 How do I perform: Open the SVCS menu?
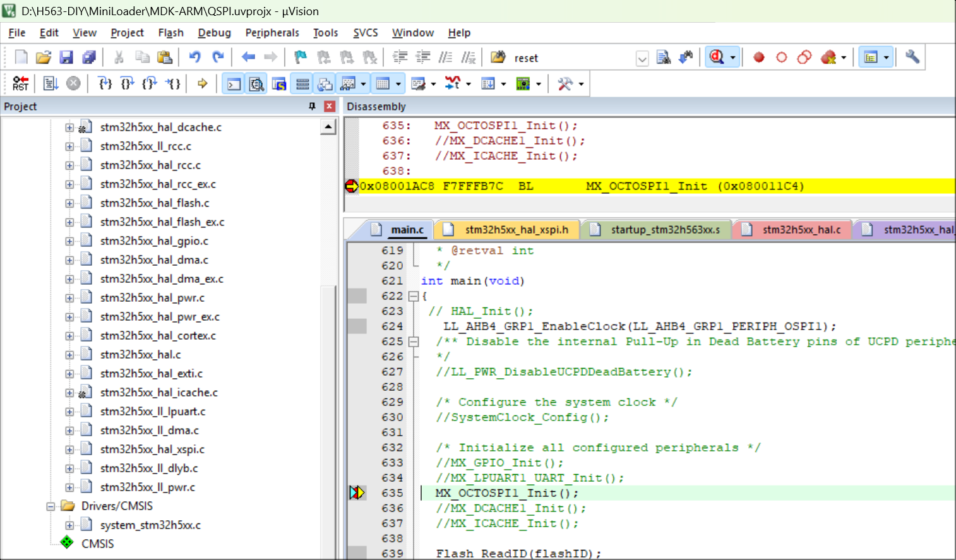(x=366, y=33)
